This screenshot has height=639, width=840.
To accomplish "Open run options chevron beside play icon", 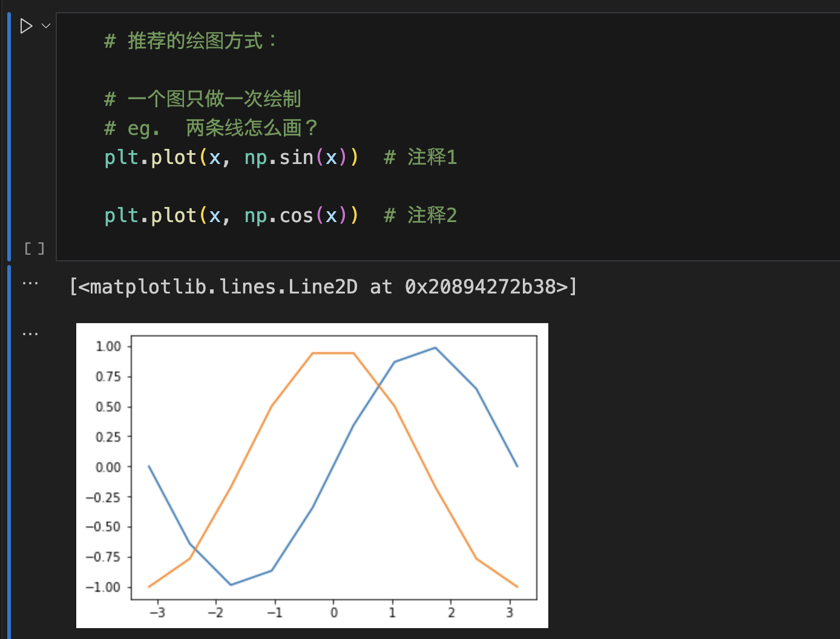I will coord(46,26).
